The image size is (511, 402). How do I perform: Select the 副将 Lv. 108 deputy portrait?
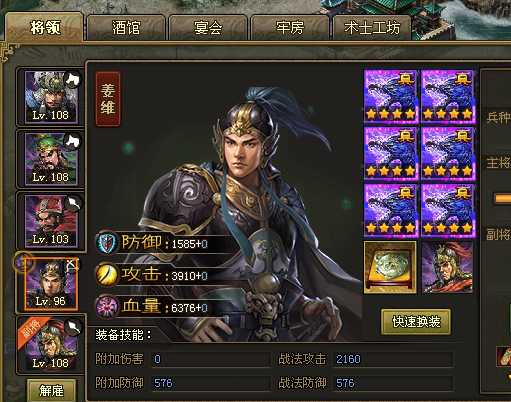51,345
